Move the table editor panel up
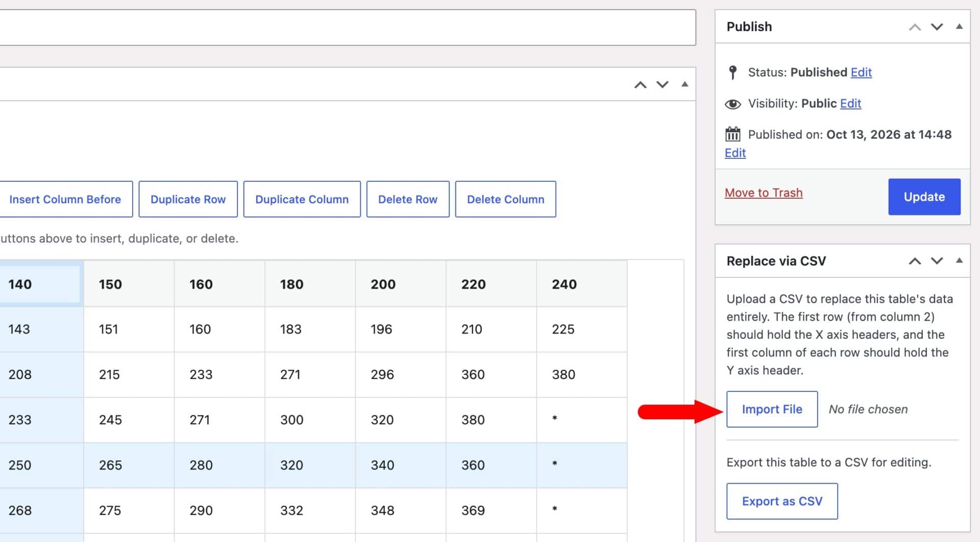 [640, 85]
